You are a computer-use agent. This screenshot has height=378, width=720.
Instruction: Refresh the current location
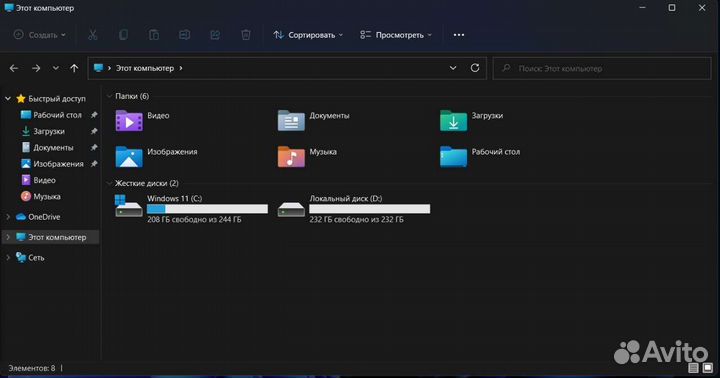(x=475, y=68)
